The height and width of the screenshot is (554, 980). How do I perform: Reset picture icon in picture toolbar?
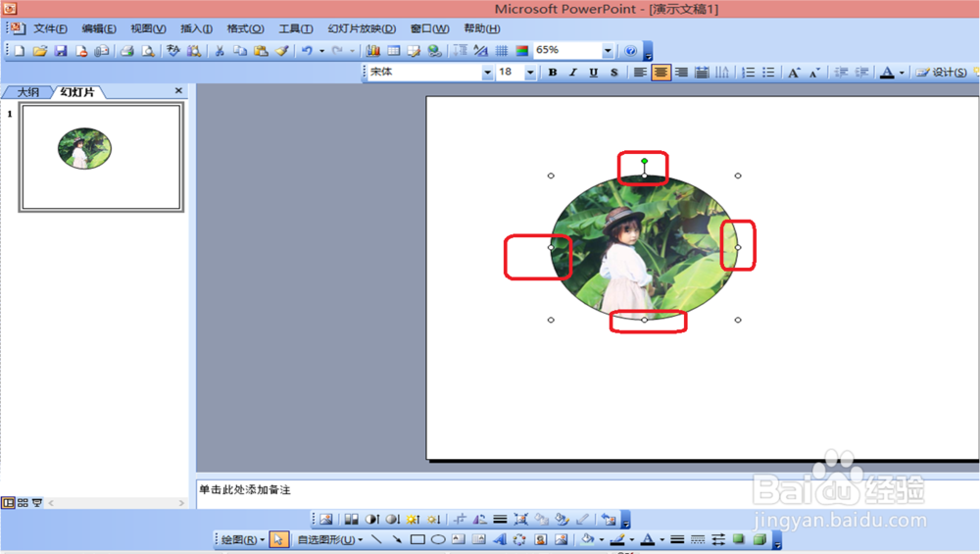click(x=609, y=519)
